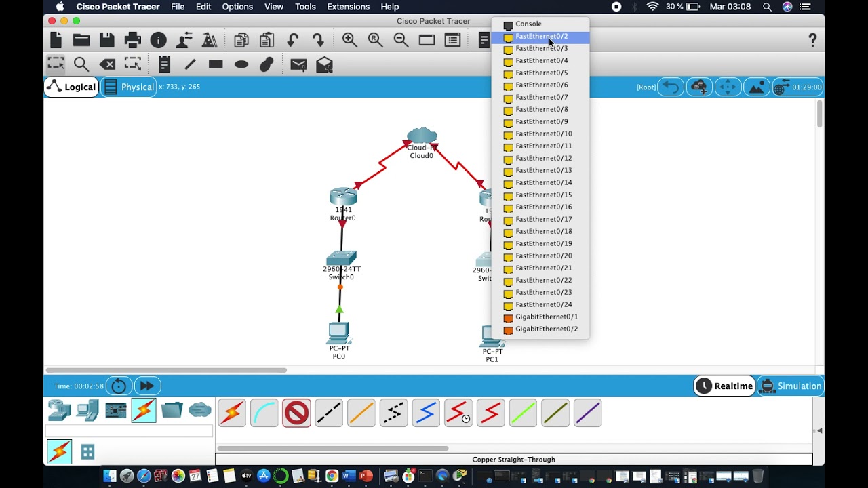The width and height of the screenshot is (868, 488).
Task: Open the Tools menu
Action: [x=305, y=7]
